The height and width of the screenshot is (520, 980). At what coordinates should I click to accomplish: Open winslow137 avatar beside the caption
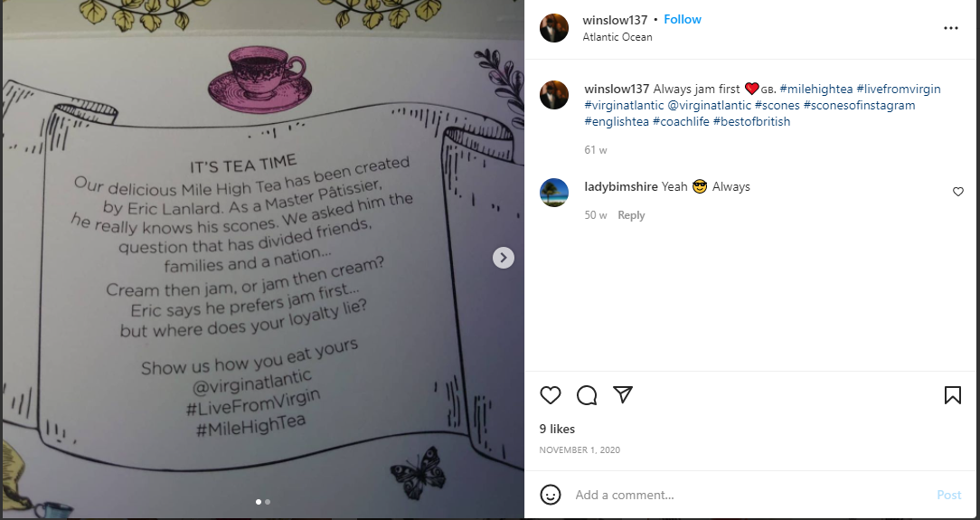(x=554, y=95)
